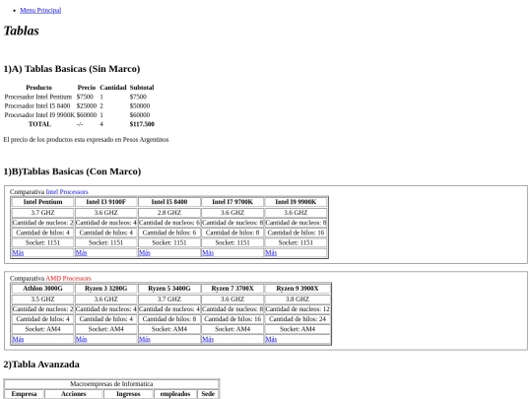Click the $117.500 total subtotal
Viewport: 532px width, 399px height.
point(142,124)
